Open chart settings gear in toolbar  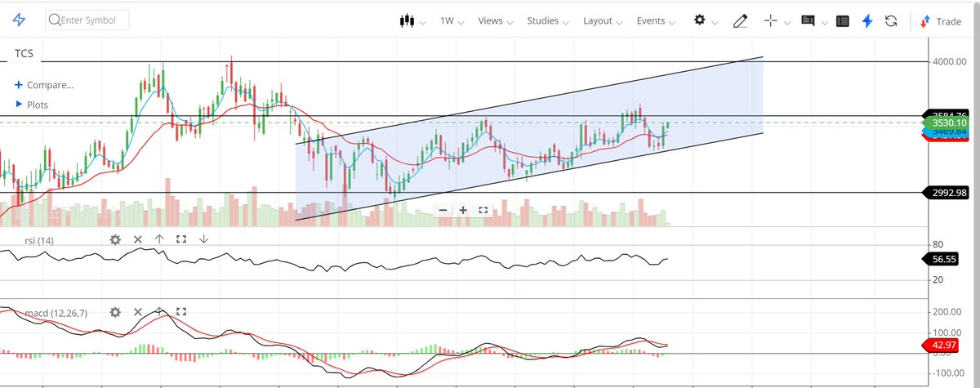[700, 20]
